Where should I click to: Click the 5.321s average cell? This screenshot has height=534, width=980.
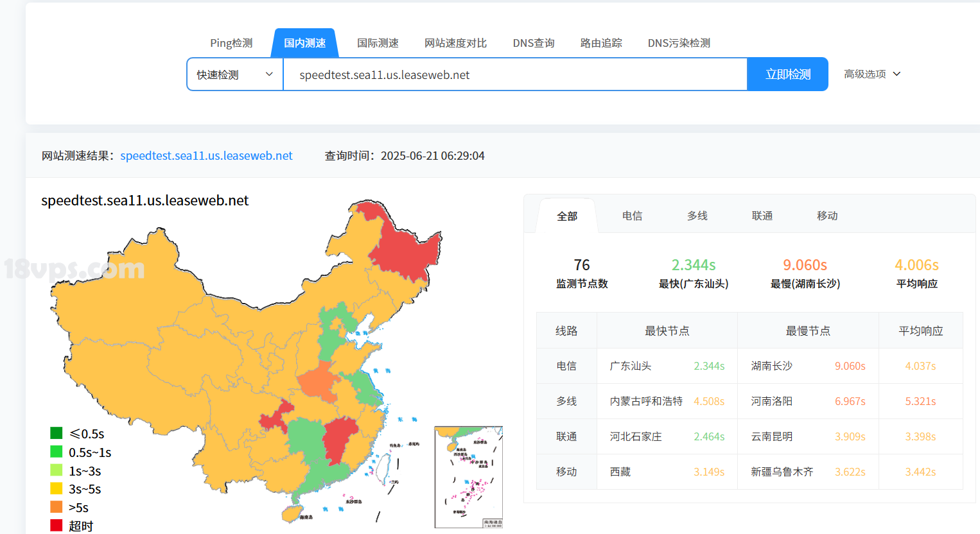click(920, 401)
